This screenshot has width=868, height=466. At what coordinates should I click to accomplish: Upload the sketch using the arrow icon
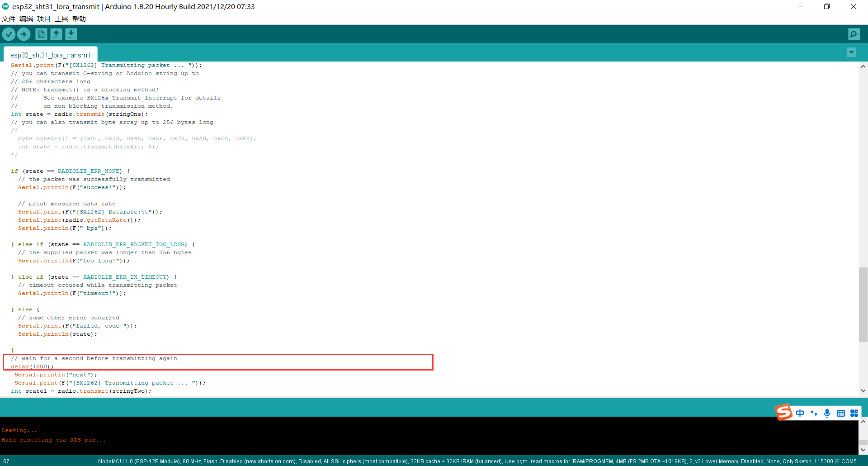[24, 34]
